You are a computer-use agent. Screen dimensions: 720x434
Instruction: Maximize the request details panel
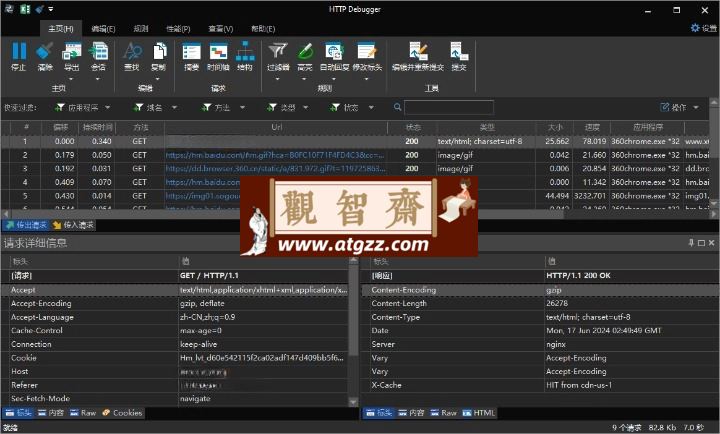pyautogui.click(x=701, y=242)
